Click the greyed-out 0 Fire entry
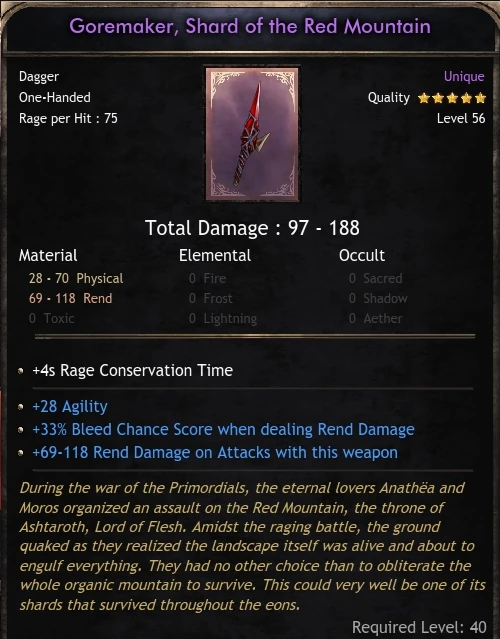 click(x=207, y=278)
